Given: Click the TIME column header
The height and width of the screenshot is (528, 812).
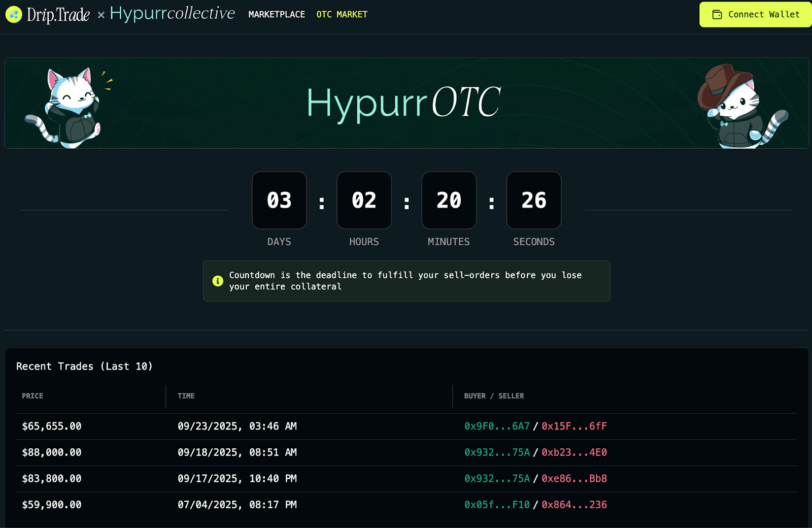Looking at the screenshot, I should pyautogui.click(x=186, y=396).
